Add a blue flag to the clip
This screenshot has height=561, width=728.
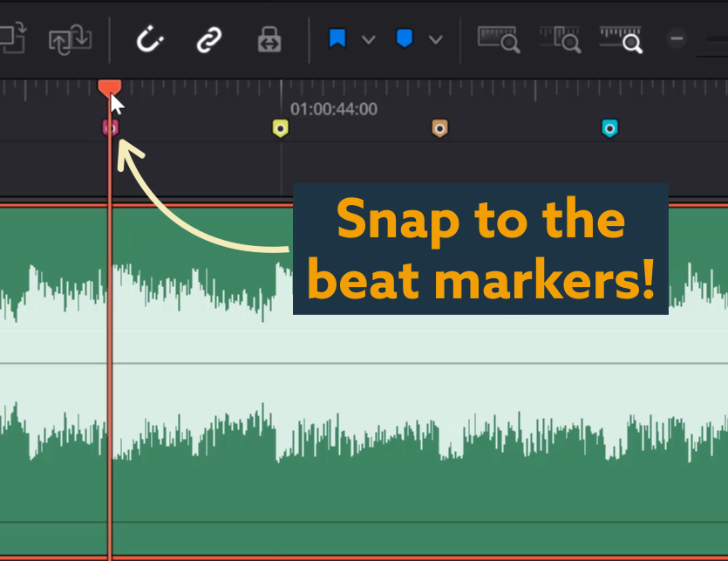(338, 40)
